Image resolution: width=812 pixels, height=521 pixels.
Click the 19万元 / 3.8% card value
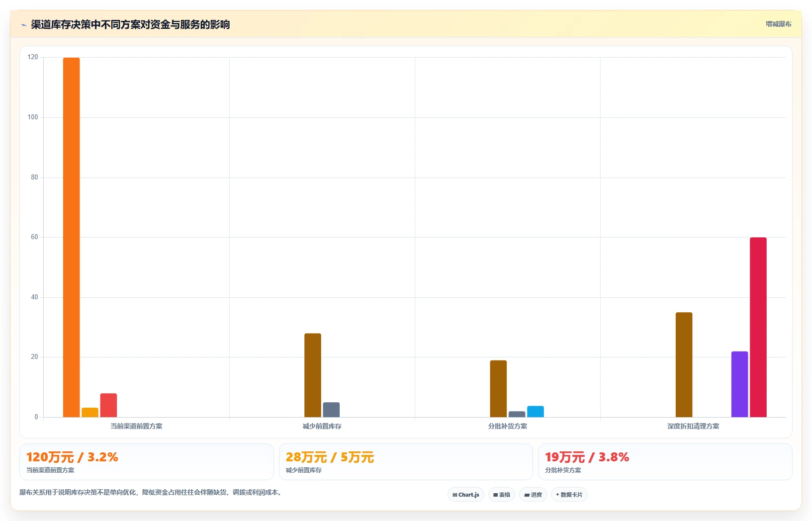[587, 457]
